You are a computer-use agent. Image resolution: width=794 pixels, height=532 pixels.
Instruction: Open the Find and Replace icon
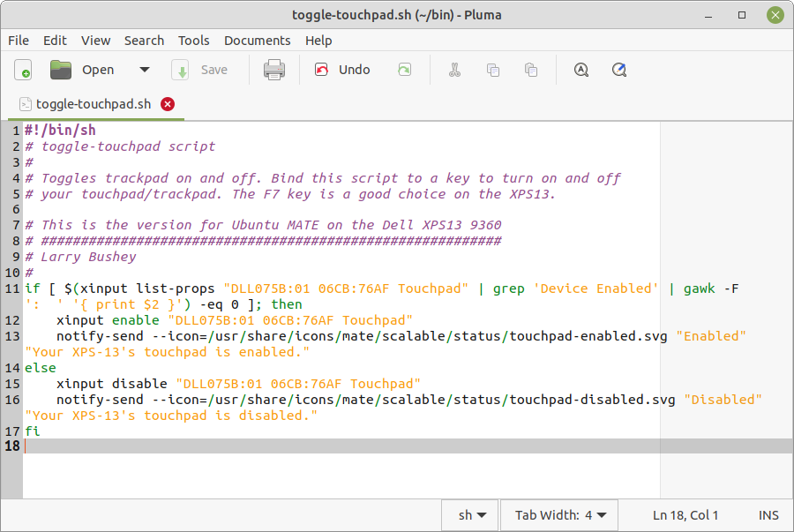point(619,70)
